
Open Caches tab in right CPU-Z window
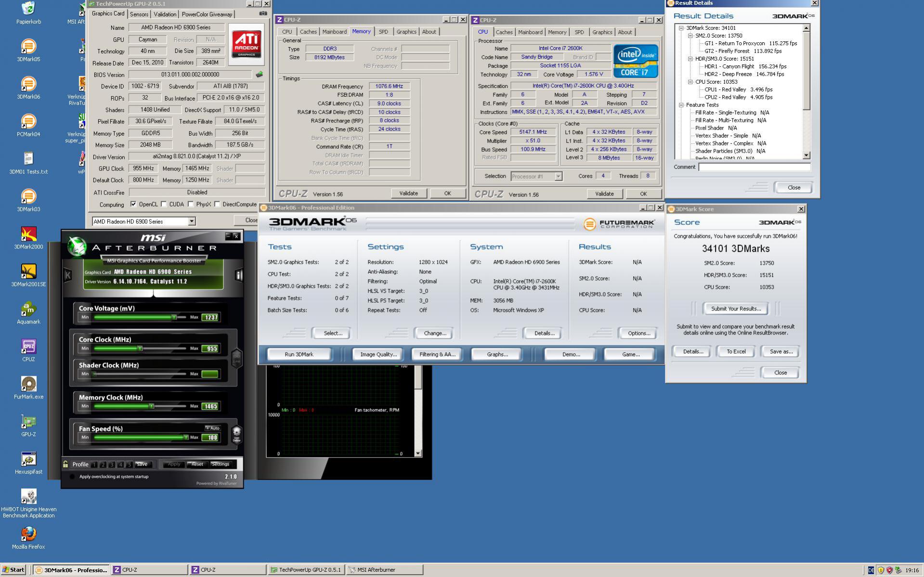504,32
